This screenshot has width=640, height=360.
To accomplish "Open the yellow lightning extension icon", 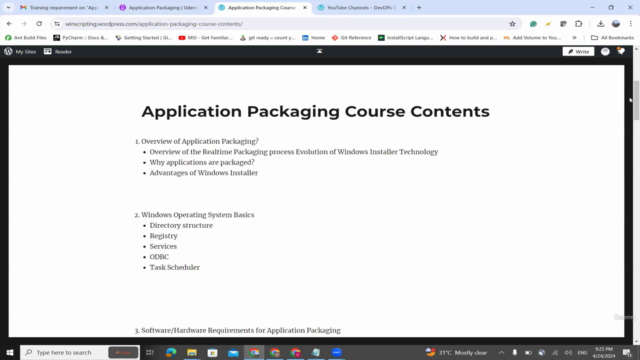I will pos(548,24).
